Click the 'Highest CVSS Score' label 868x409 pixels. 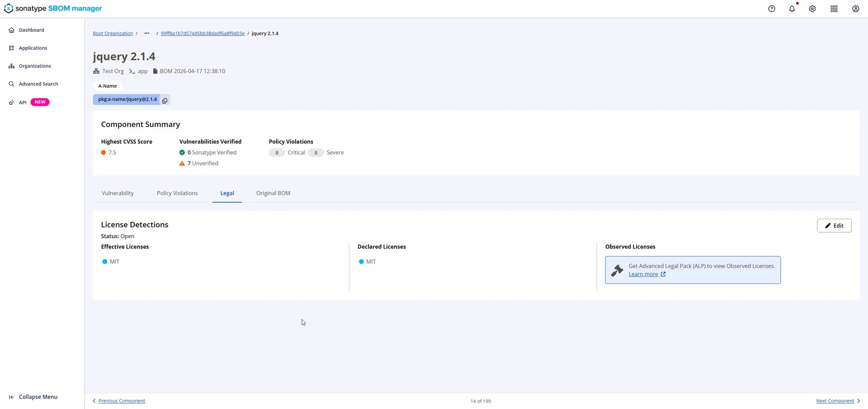[127, 142]
